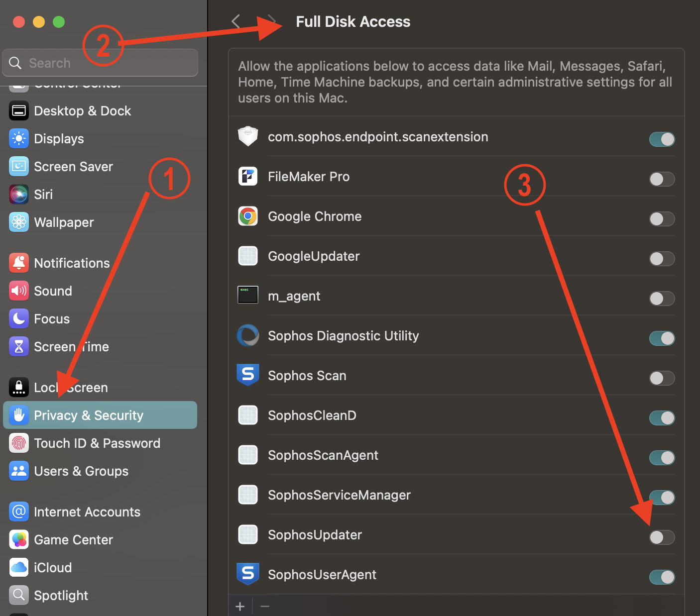Click the Screen Saver icon
Image resolution: width=700 pixels, height=616 pixels.
[x=19, y=167]
